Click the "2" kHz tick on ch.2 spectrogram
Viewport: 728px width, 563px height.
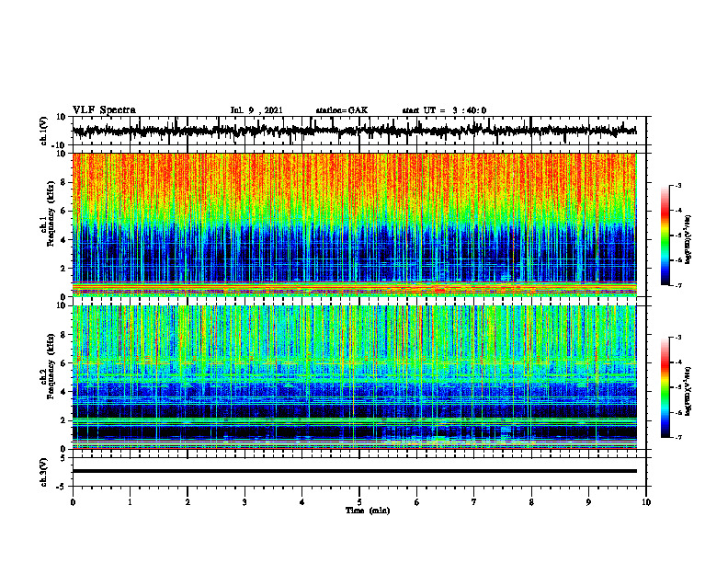pos(63,420)
